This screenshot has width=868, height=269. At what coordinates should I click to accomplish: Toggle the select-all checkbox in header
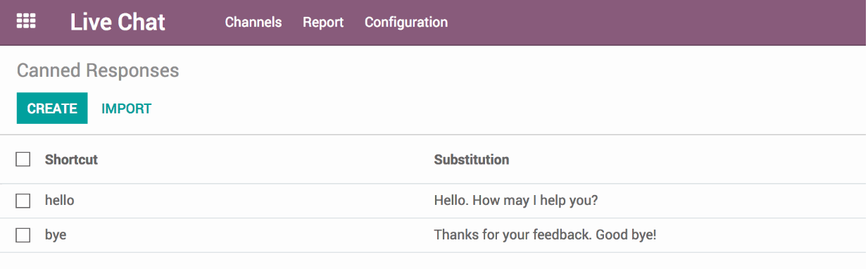(23, 159)
